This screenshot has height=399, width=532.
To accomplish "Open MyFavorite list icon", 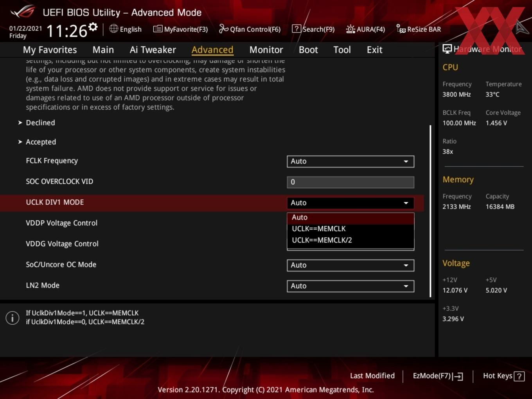I will [158, 29].
